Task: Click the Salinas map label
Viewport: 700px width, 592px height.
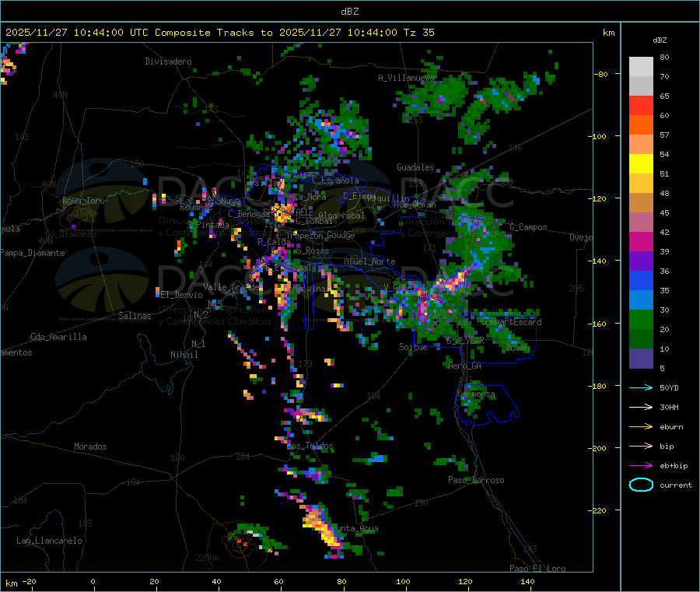Action: 135,316
